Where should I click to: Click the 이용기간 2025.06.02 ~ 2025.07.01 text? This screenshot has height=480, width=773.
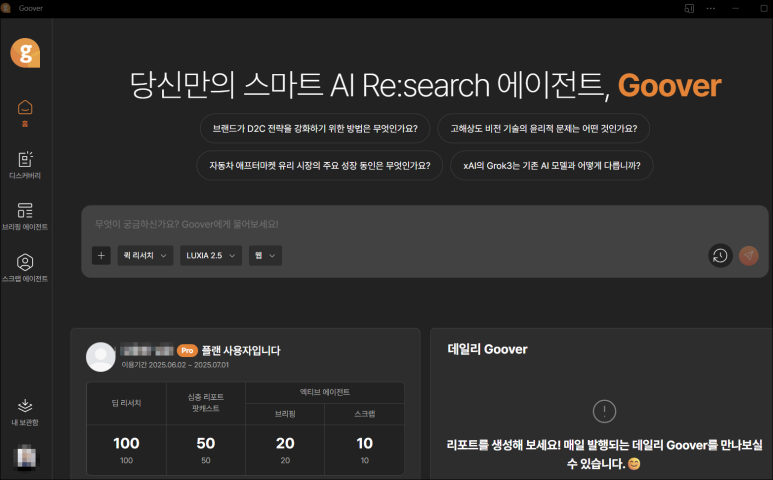[175, 365]
